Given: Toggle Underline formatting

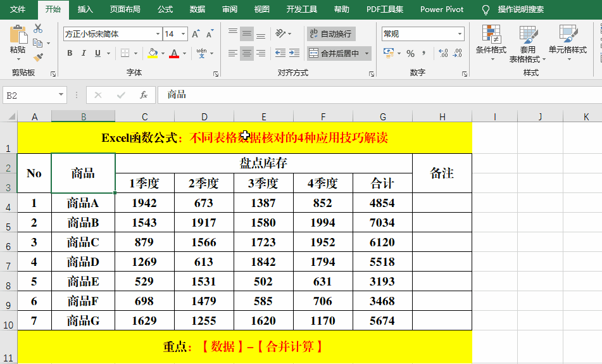Looking at the screenshot, I should [97, 53].
